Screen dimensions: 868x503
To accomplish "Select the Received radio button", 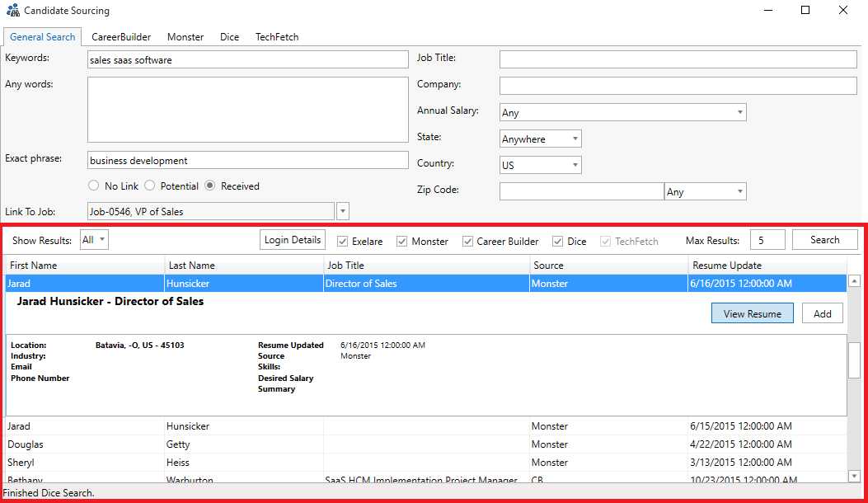I will pyautogui.click(x=210, y=186).
